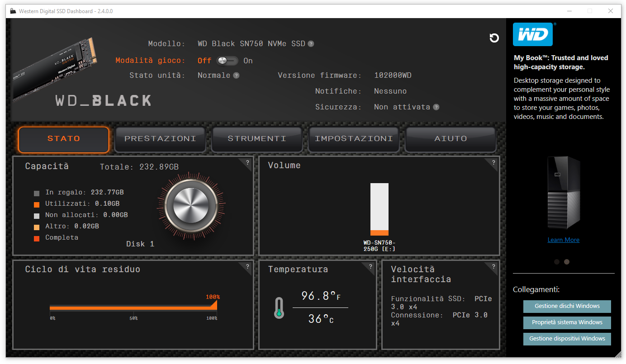Select the first ad carousel dot

pos(557,262)
